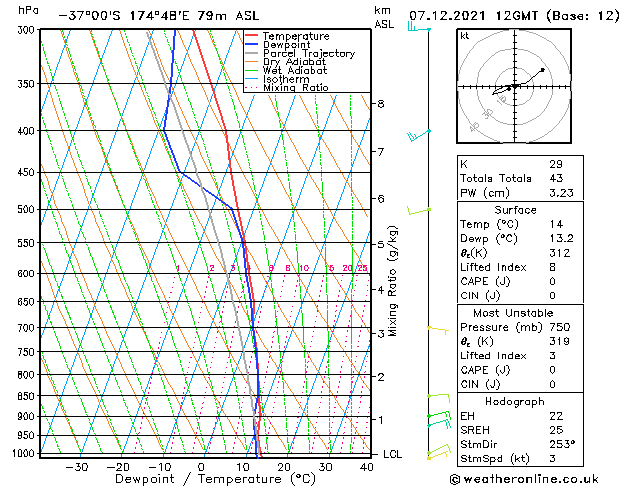Click the StmDir value '253°'

click(x=562, y=444)
